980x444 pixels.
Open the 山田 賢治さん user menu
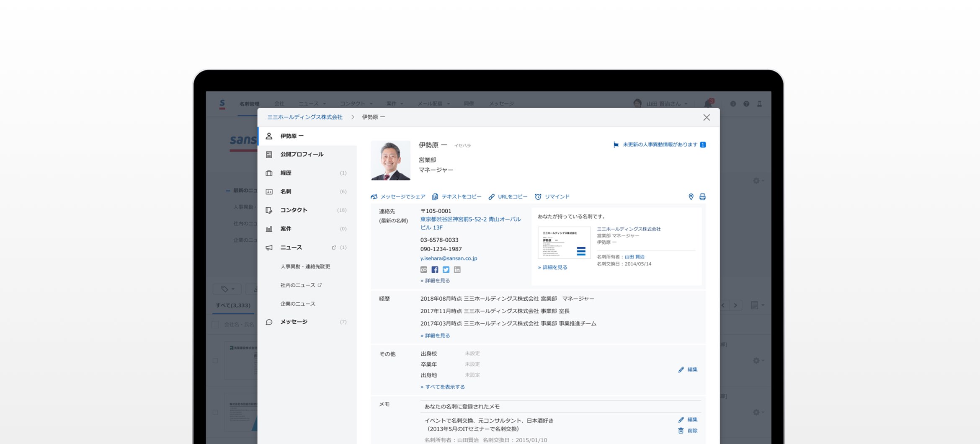[661, 104]
